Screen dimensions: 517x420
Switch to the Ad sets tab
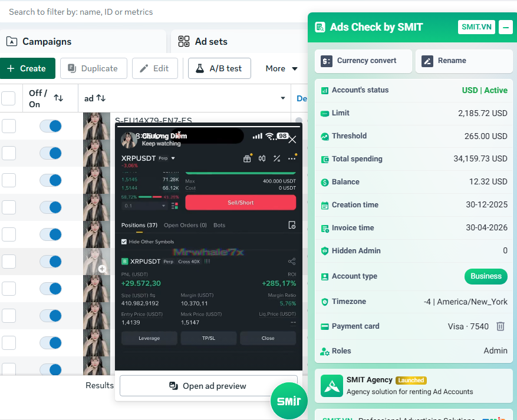(x=239, y=41)
